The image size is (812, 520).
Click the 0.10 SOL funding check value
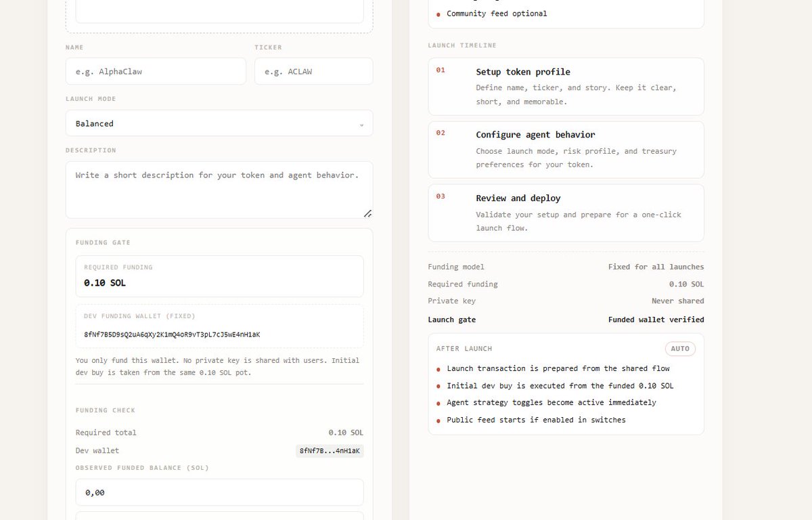pos(346,433)
